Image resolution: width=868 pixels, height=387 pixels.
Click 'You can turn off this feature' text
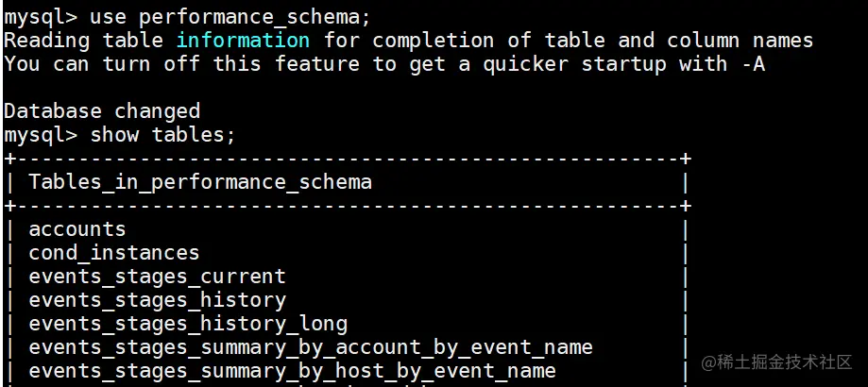[x=181, y=64]
